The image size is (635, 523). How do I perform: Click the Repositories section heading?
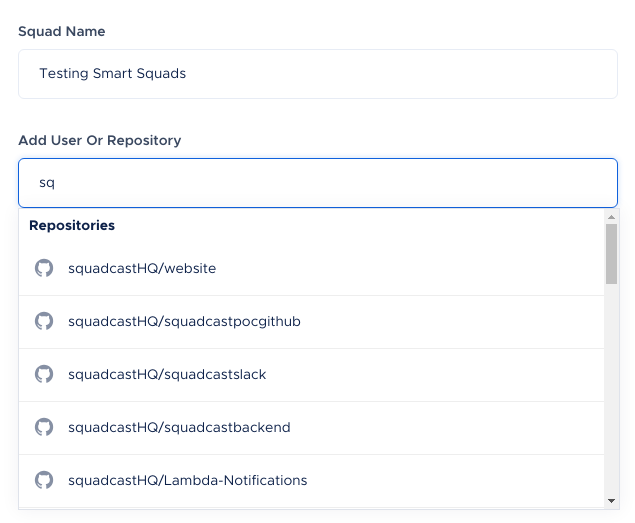(72, 226)
